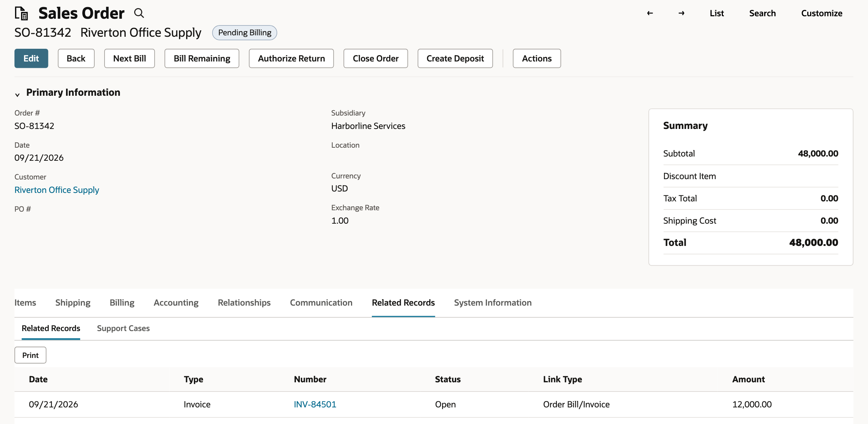
Task: Open the header Search link
Action: 762,13
